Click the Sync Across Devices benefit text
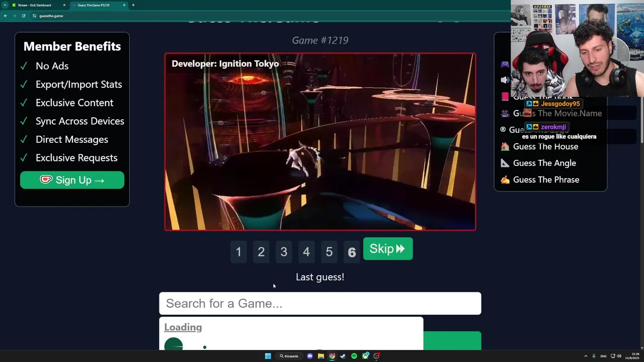Viewport: 644px width, 362px height. pyautogui.click(x=80, y=121)
